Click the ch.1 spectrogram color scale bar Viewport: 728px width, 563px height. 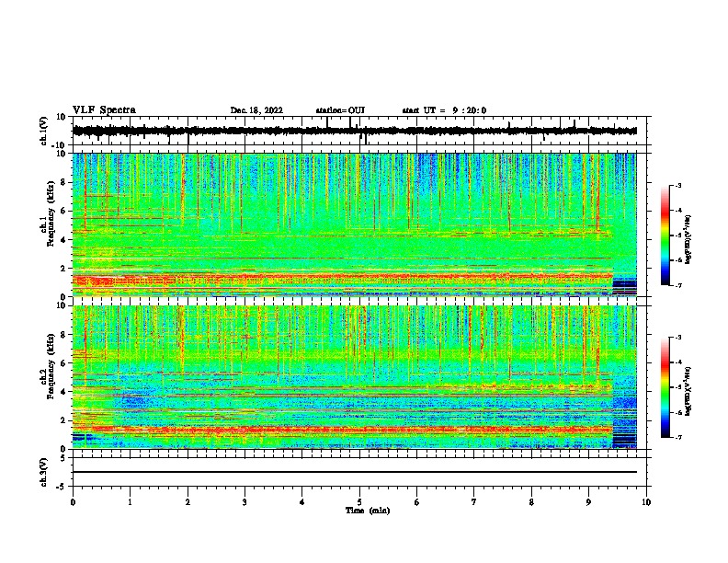[665, 236]
